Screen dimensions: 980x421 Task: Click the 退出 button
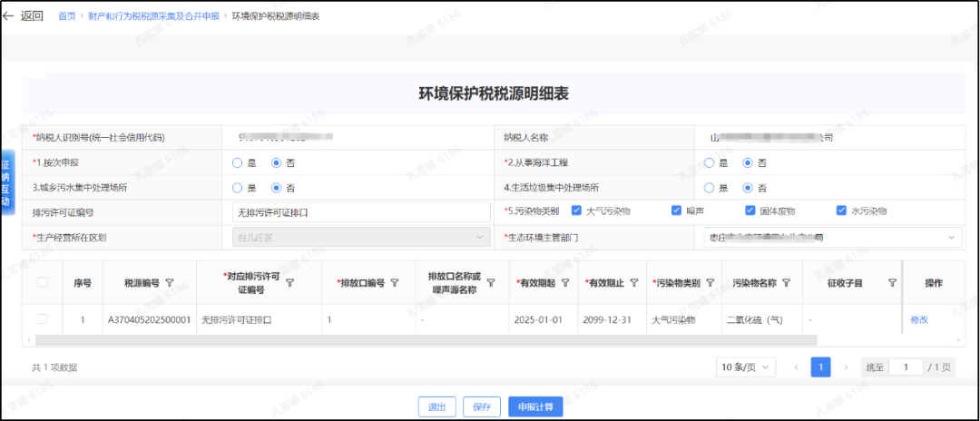pyautogui.click(x=436, y=406)
